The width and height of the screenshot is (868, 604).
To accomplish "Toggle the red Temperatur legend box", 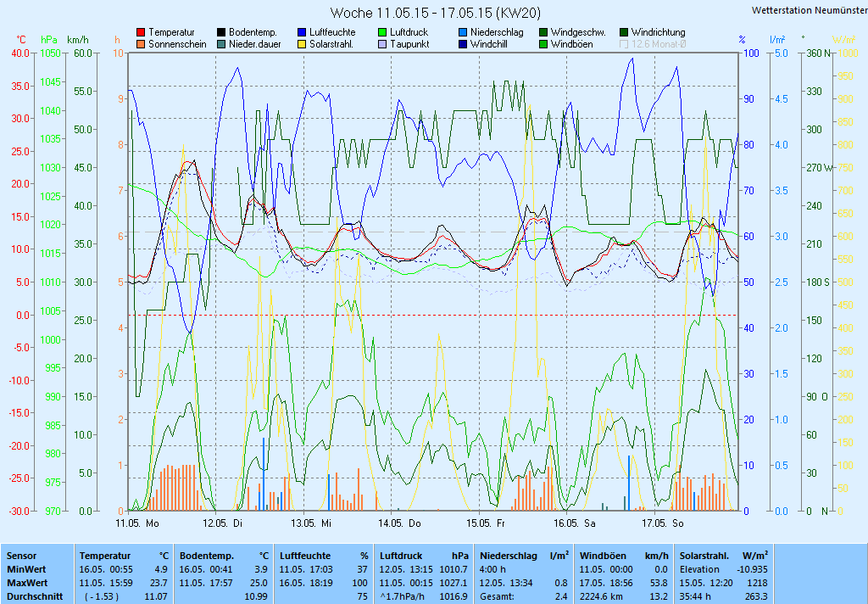I will click(x=141, y=33).
